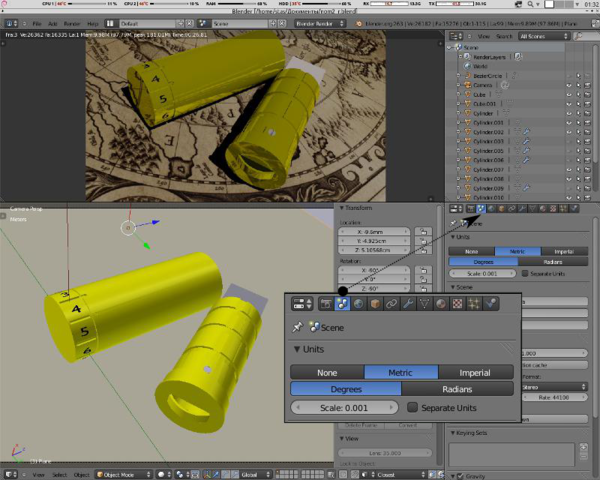Click Lens 35.000 slider in View panel

coord(385,453)
